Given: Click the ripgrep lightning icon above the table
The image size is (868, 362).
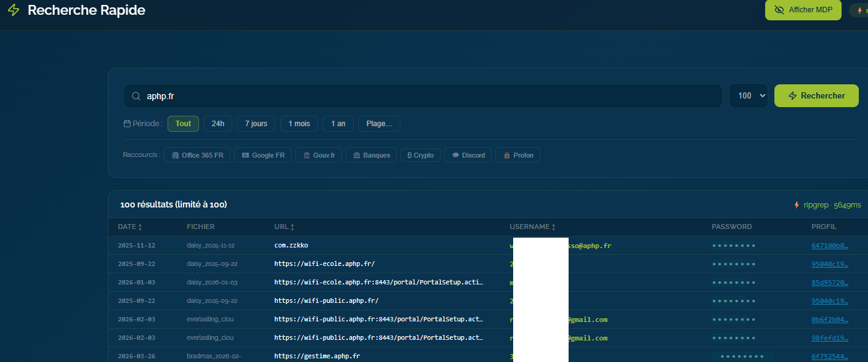Looking at the screenshot, I should tap(797, 204).
